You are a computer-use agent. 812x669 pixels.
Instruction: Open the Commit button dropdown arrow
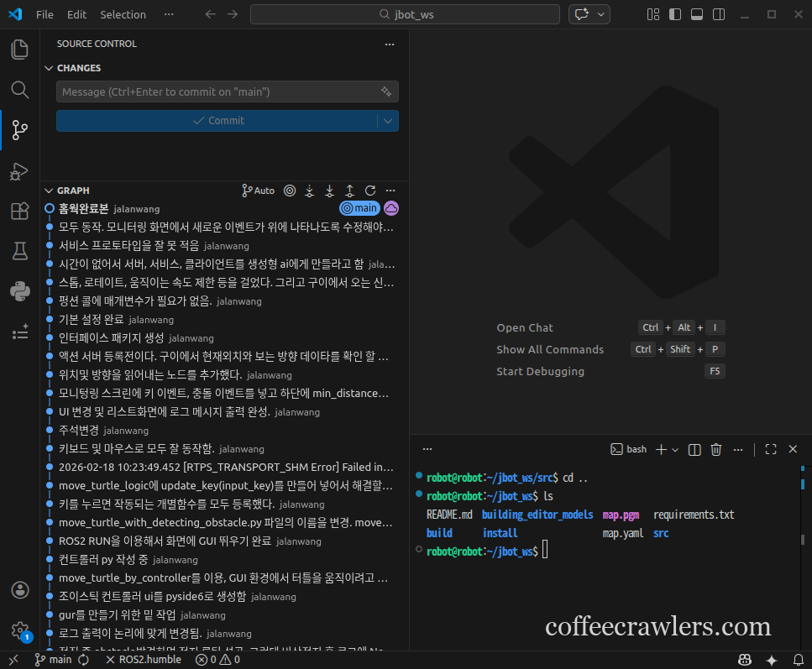pos(388,121)
